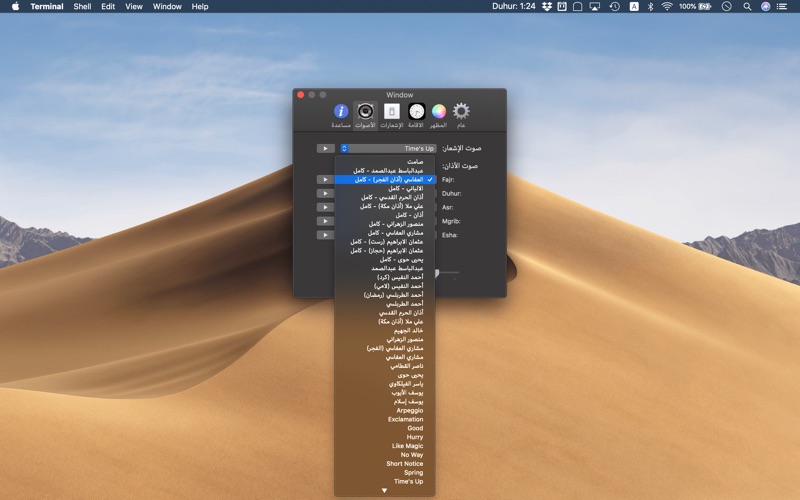
Task: Choose عبدالباسط عبدالصمد - كامل option
Action: (x=385, y=171)
